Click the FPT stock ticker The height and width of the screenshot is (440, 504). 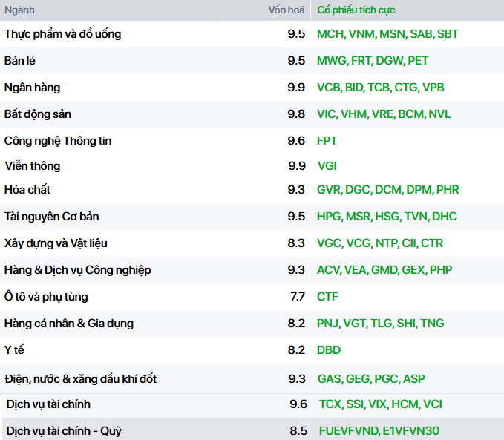pyautogui.click(x=327, y=141)
